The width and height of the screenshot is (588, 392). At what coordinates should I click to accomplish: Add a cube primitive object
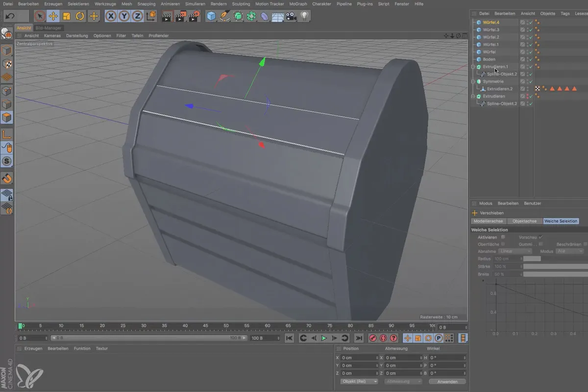(x=211, y=16)
